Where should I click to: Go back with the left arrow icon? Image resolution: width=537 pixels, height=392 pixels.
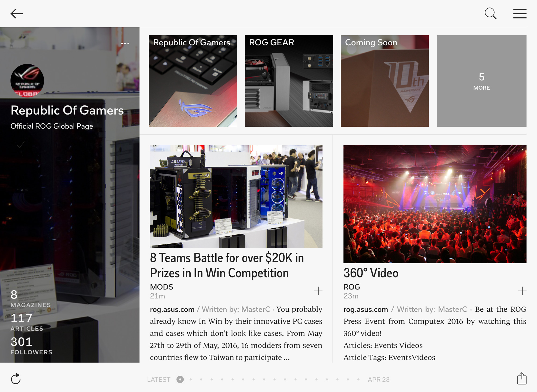17,13
